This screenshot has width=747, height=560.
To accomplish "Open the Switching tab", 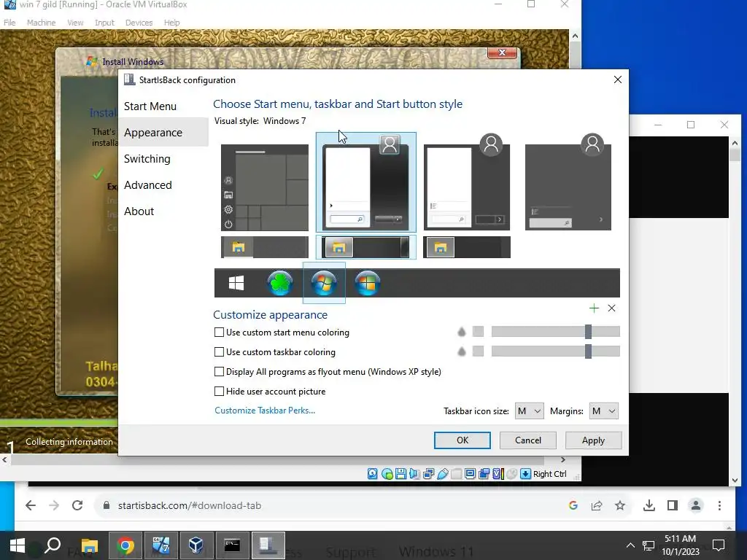I will (x=163, y=158).
